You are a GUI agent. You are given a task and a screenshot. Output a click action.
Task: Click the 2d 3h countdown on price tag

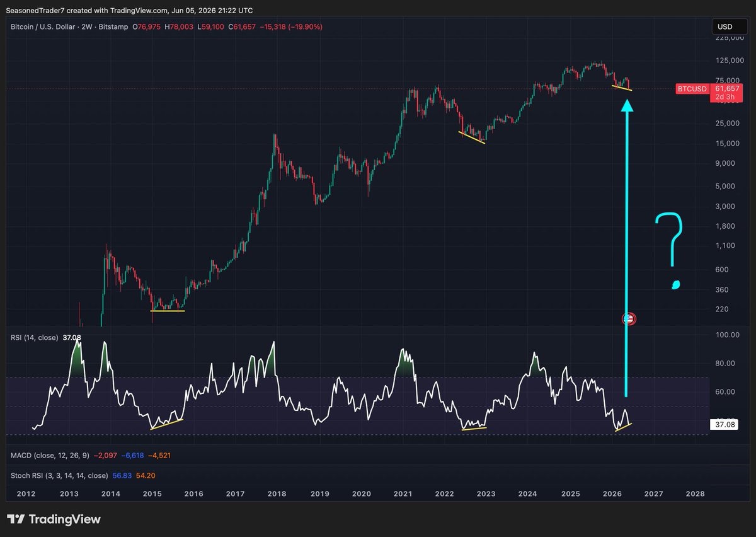726,97
